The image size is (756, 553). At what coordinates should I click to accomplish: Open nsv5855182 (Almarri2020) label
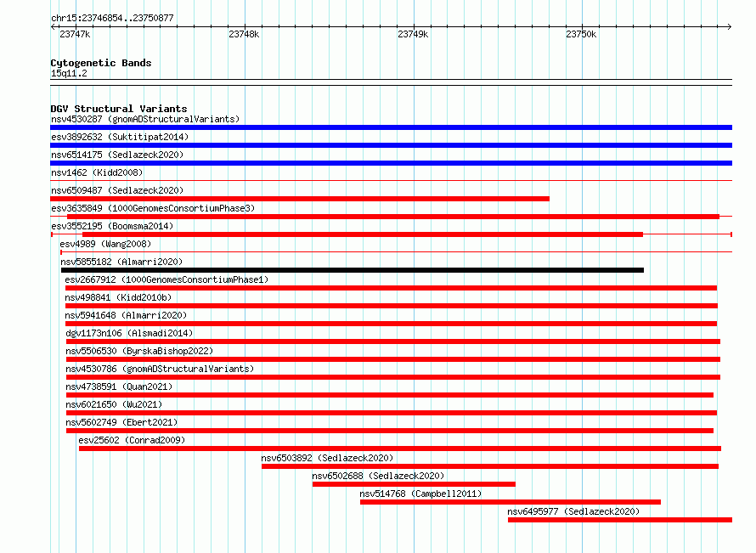[x=121, y=262]
